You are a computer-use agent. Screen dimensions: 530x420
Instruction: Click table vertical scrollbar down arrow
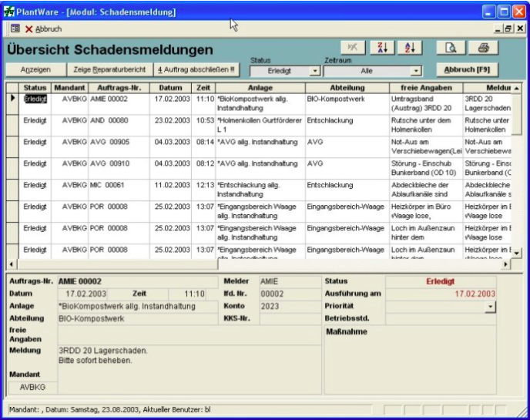(x=516, y=254)
